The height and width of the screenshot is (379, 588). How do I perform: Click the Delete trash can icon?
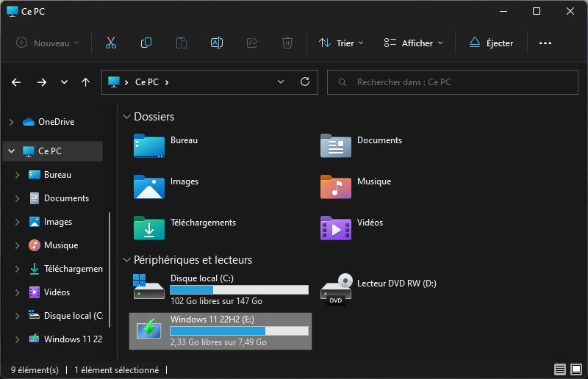(287, 43)
